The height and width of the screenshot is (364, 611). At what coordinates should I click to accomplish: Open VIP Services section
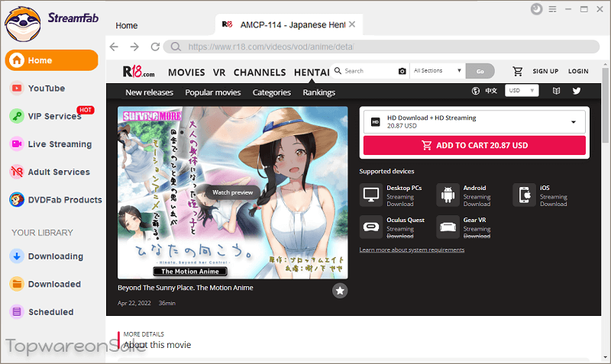pyautogui.click(x=45, y=116)
